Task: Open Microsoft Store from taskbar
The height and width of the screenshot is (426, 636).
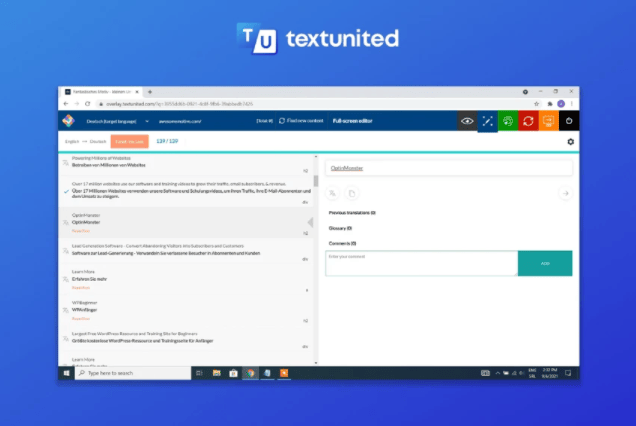Action: click(x=233, y=373)
